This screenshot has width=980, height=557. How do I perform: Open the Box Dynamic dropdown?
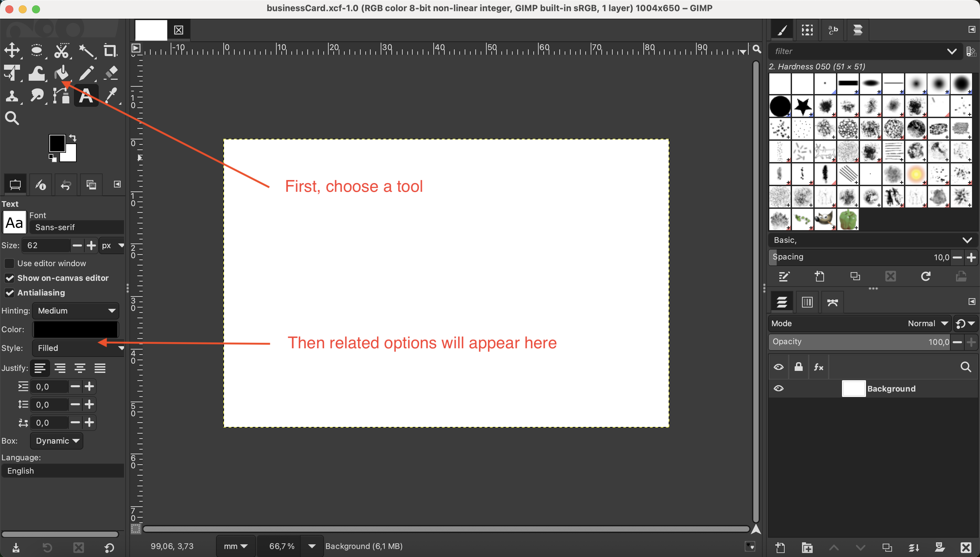coord(57,441)
